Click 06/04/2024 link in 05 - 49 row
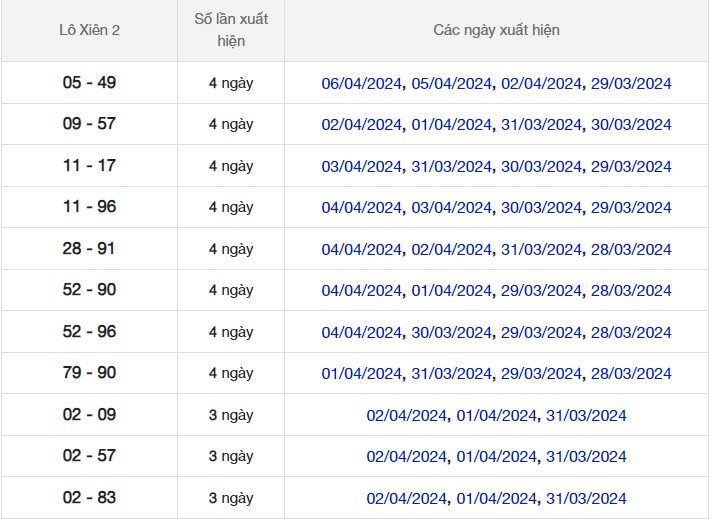 click(x=362, y=84)
